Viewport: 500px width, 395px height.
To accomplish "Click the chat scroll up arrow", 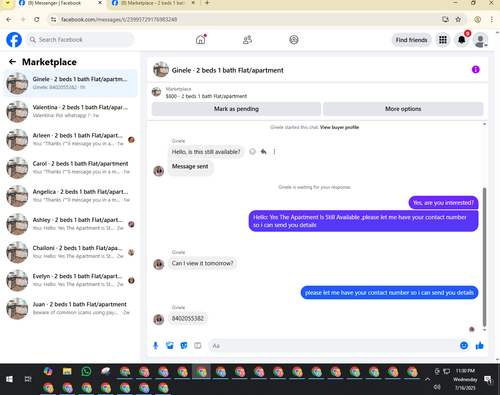I will tap(484, 124).
